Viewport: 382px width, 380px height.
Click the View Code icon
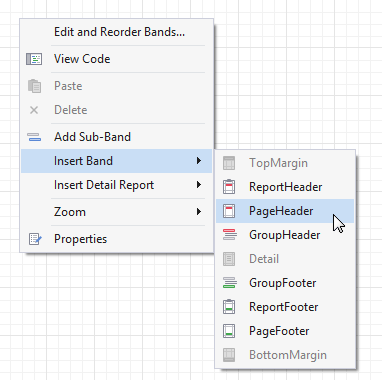coord(34,59)
